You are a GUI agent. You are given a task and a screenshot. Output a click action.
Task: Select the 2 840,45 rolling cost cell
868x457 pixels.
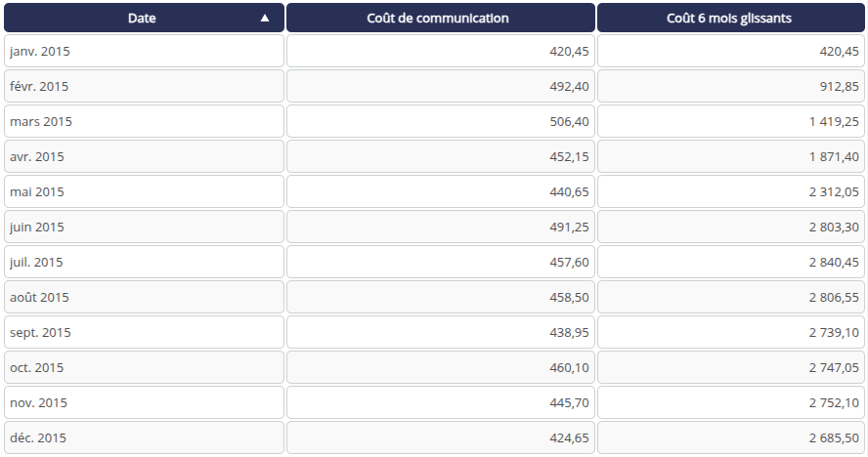click(x=730, y=262)
